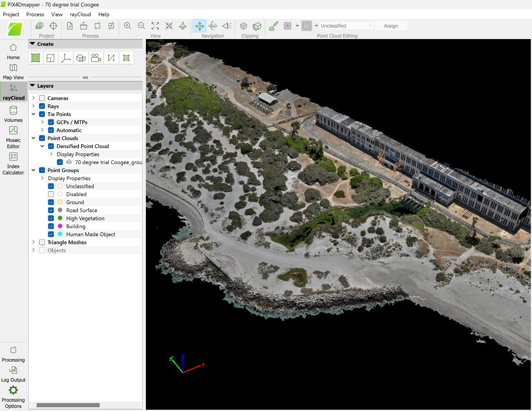Screen dimensions: 532x411
Task: Select the flight/camera view icon in View group
Action: pyautogui.click(x=182, y=26)
